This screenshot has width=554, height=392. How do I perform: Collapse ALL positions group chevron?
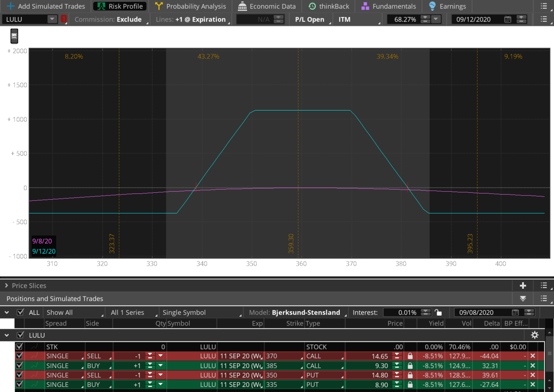[x=6, y=312]
